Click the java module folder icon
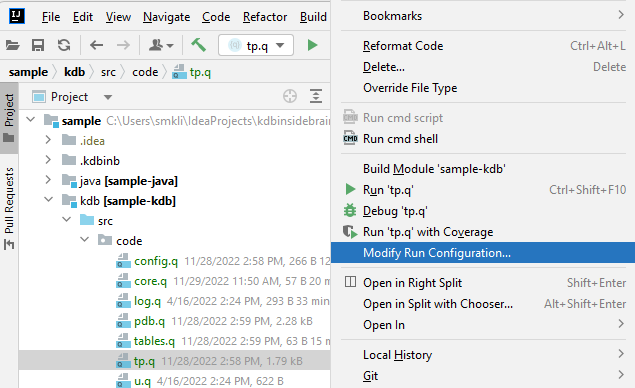Screen dimensions: 635x388 (x=69, y=180)
